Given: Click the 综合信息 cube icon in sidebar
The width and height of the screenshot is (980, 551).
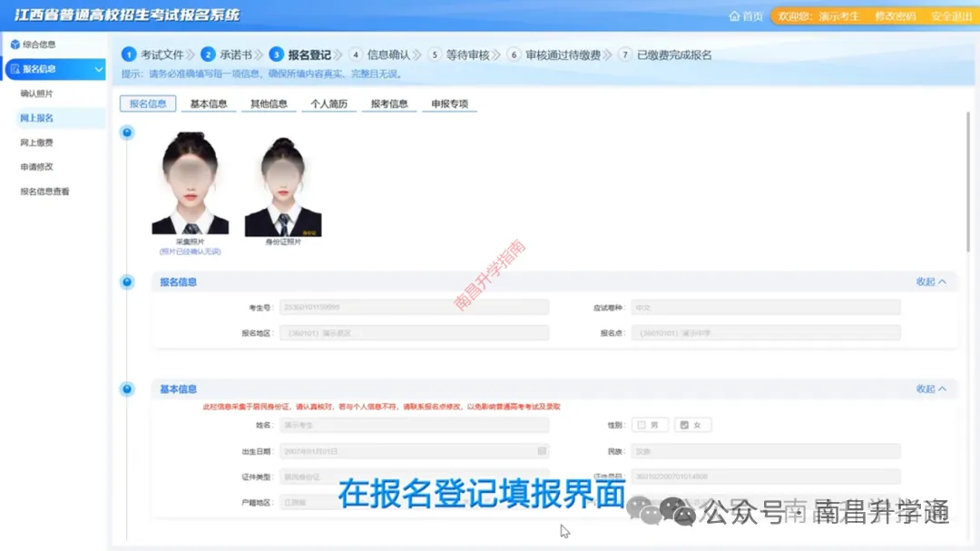Looking at the screenshot, I should click(x=15, y=44).
